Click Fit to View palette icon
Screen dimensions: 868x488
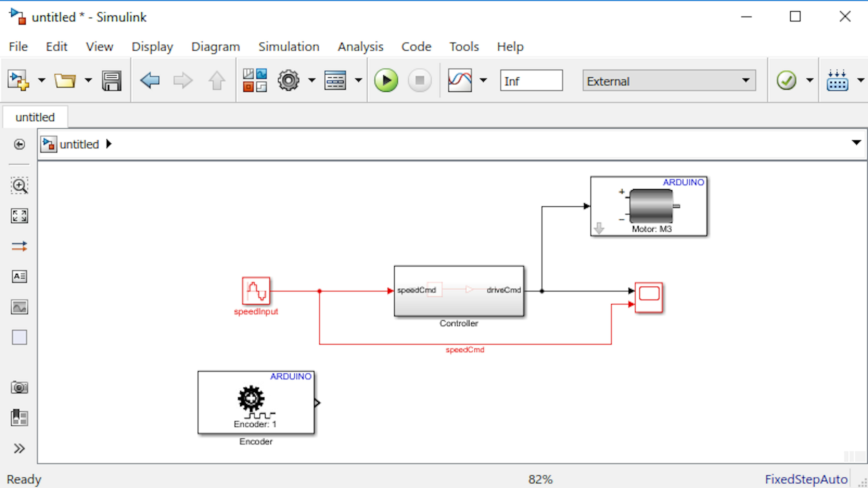20,216
